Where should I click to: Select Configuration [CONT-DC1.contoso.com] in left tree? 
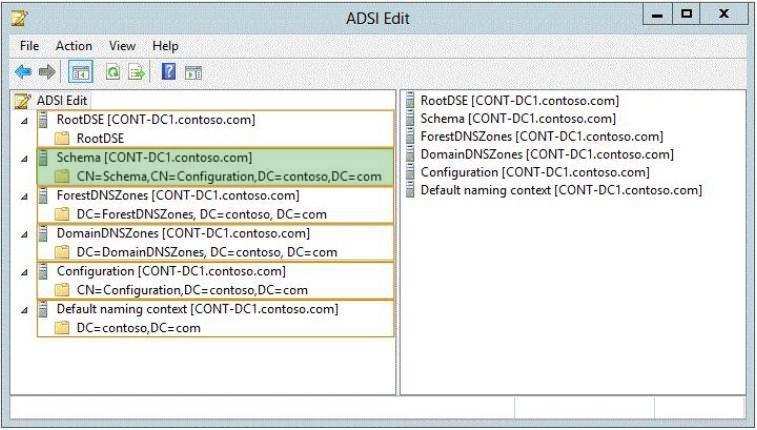tap(171, 271)
